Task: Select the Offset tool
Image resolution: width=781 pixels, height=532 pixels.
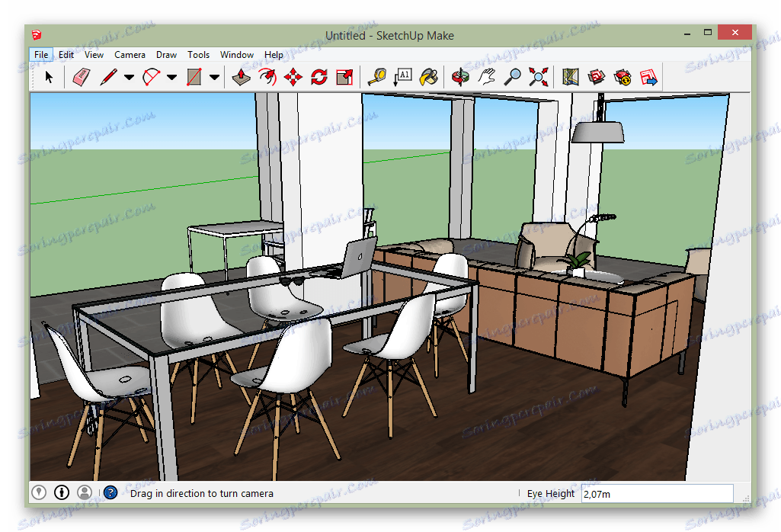Action: tap(267, 77)
